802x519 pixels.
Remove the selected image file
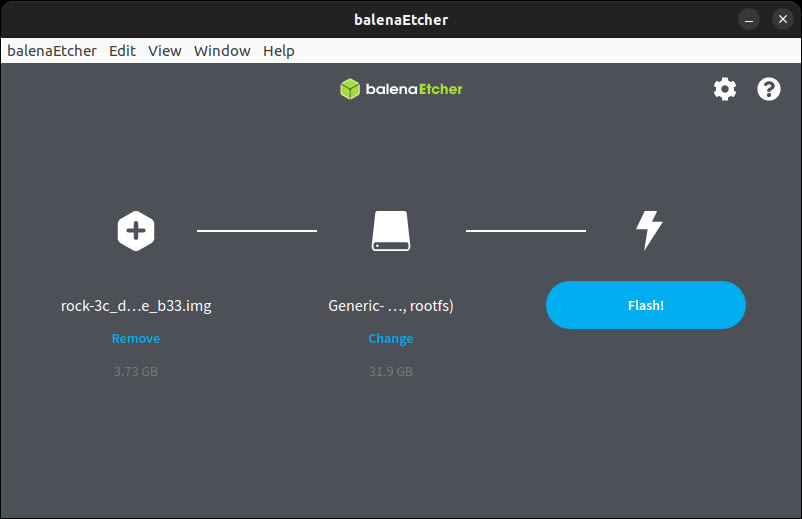(x=136, y=339)
